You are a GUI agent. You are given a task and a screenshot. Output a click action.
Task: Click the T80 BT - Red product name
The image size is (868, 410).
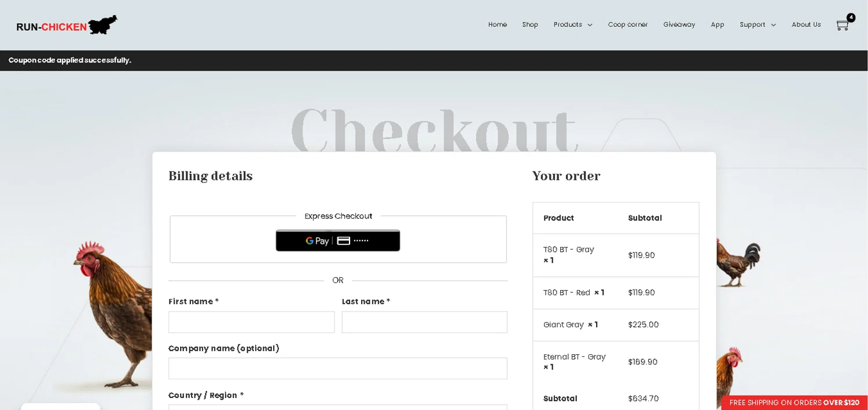click(x=567, y=292)
